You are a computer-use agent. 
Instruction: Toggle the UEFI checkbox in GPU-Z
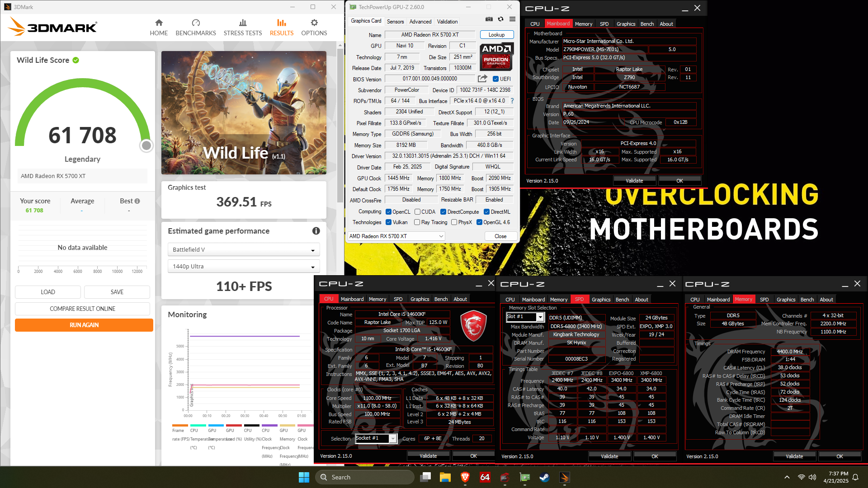495,79
